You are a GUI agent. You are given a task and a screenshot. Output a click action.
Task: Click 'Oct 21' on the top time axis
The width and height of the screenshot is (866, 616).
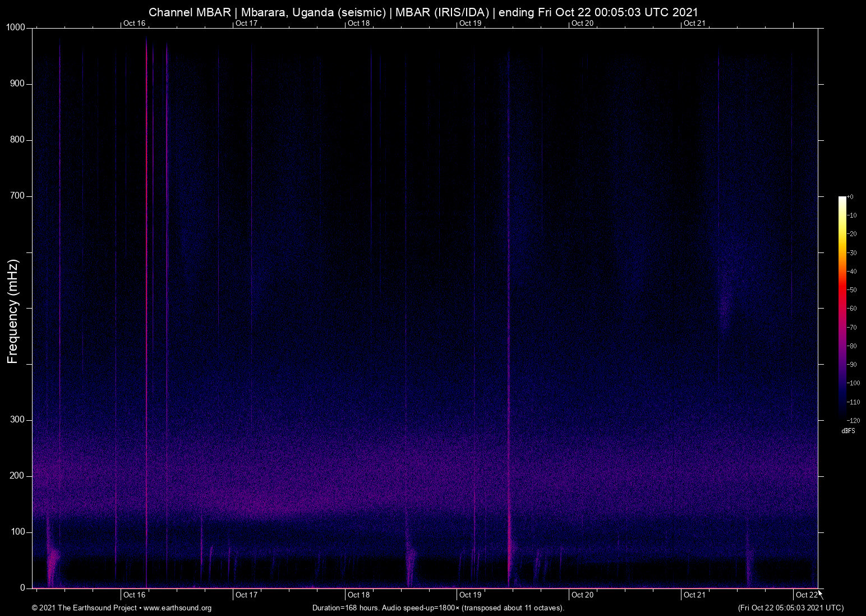click(x=694, y=23)
